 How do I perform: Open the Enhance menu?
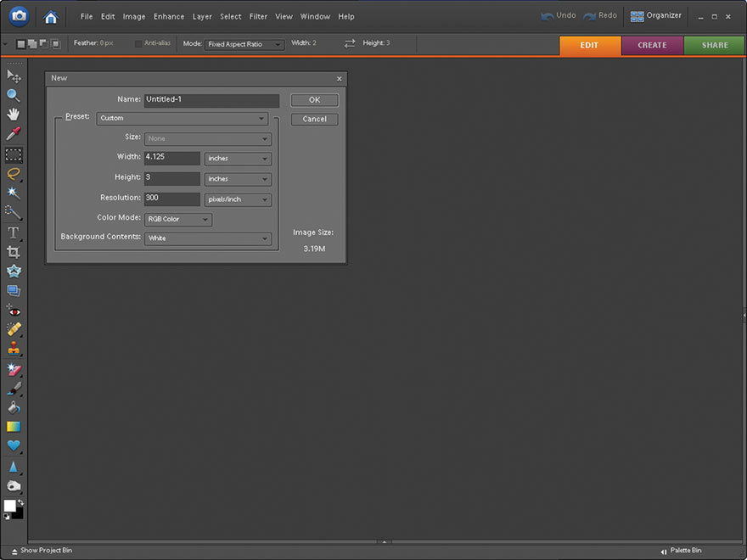coord(169,17)
